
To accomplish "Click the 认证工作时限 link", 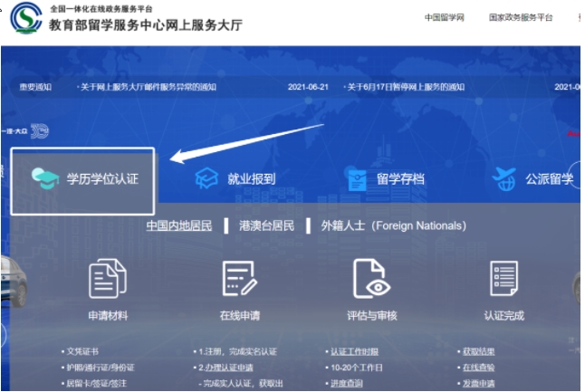I will pyautogui.click(x=354, y=352).
